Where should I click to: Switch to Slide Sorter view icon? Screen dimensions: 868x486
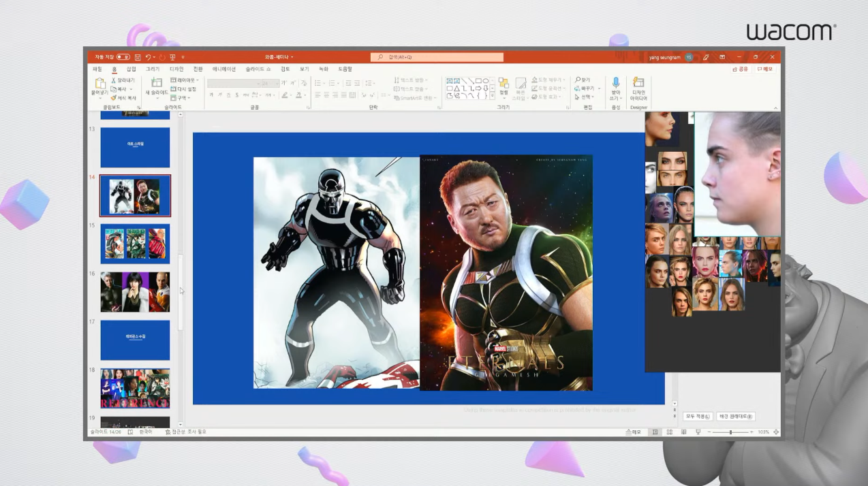[x=670, y=432]
